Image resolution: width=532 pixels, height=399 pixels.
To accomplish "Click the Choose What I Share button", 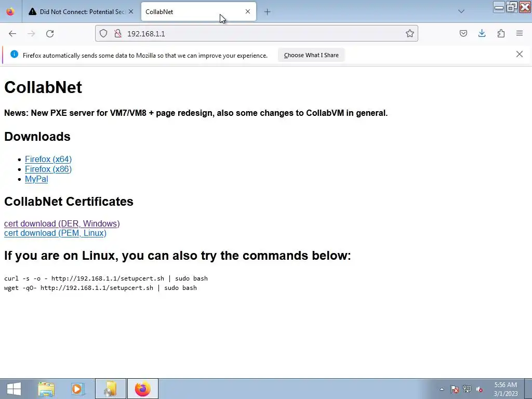I will tap(311, 55).
